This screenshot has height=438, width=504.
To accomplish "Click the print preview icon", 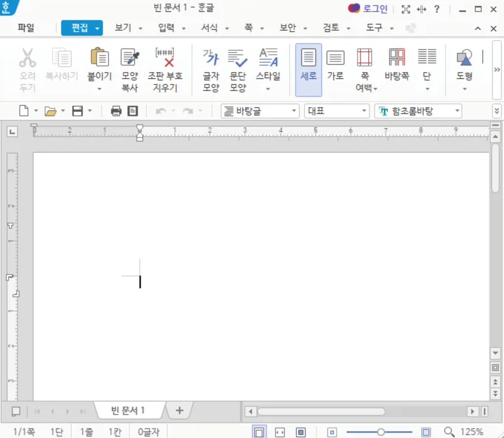I will coord(133,111).
